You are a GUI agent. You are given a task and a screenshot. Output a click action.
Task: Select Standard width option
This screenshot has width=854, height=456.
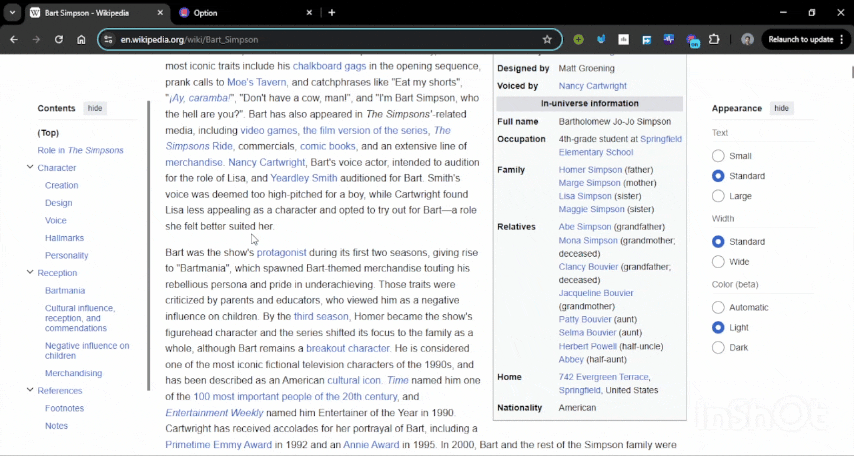coord(718,241)
